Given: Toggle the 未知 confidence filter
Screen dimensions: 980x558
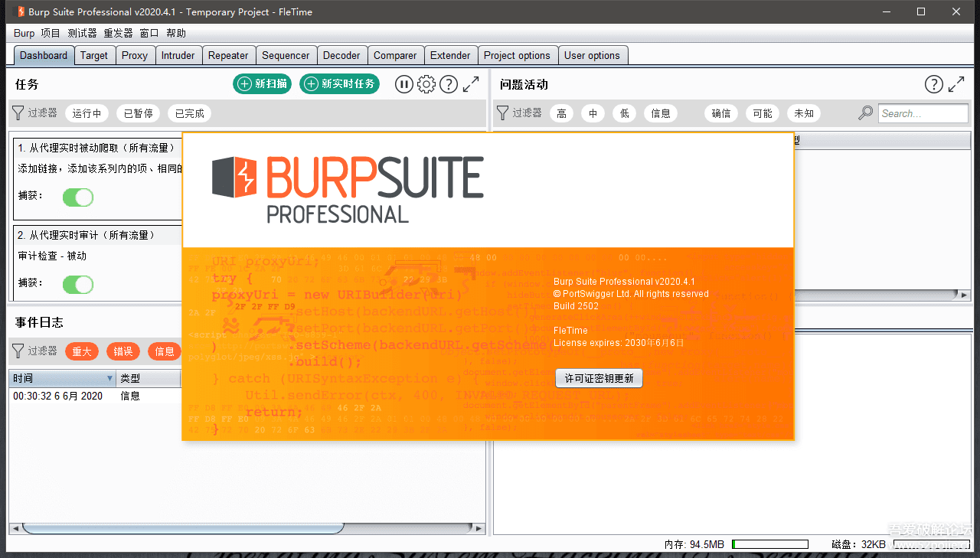Looking at the screenshot, I should (x=804, y=113).
